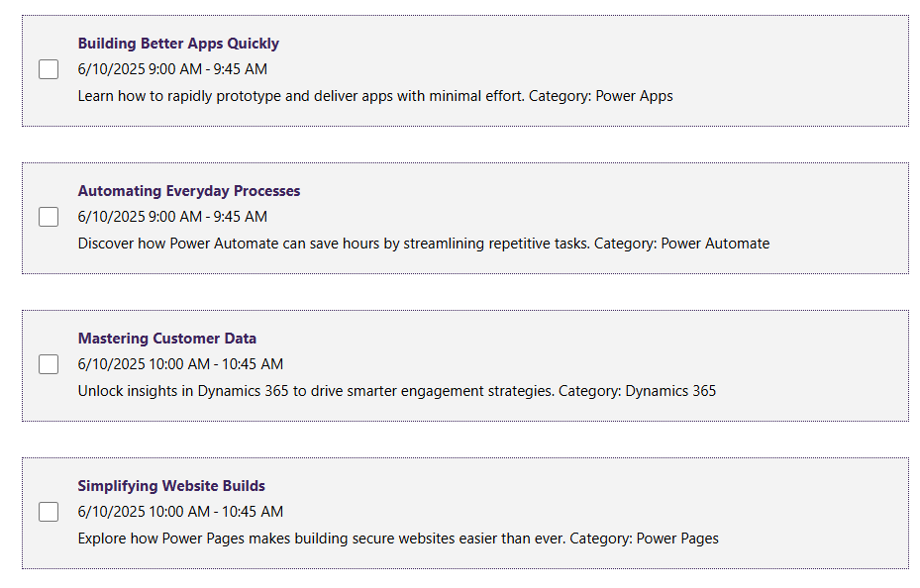Tick the Automating Everyday Processes session checkbox
920x588 pixels.
click(x=49, y=217)
